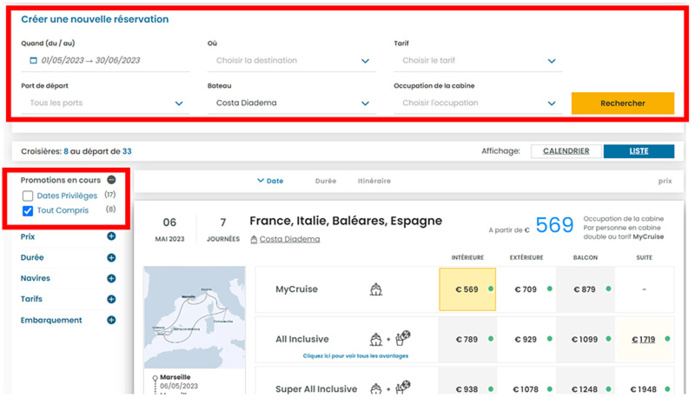
Task: Open the Tarif dropdown
Action: (478, 61)
